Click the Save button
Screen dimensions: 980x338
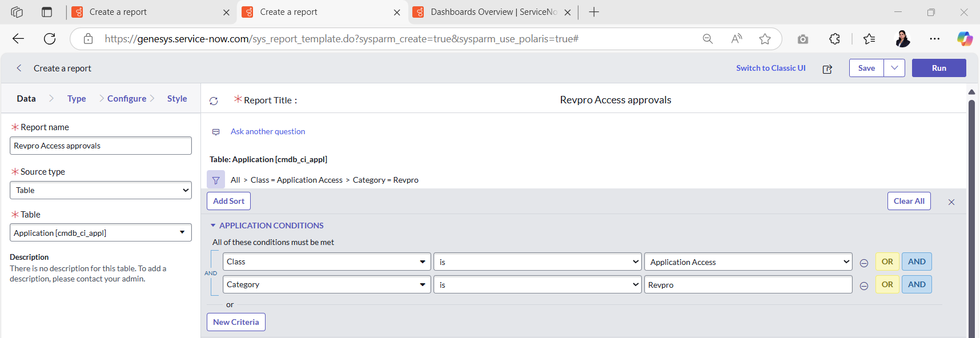[866, 68]
